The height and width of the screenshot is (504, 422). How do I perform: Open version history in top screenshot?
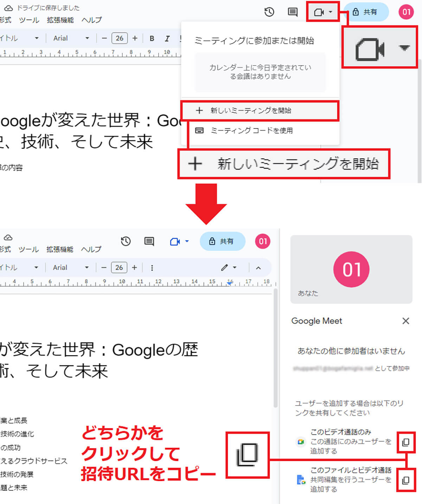[269, 12]
